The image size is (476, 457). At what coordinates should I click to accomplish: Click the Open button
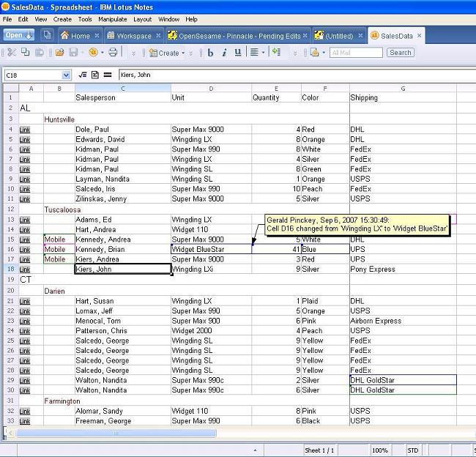pos(18,35)
